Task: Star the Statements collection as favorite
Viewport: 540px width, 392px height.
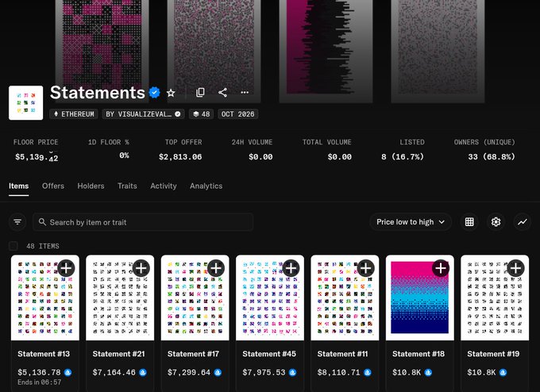Action: [171, 93]
